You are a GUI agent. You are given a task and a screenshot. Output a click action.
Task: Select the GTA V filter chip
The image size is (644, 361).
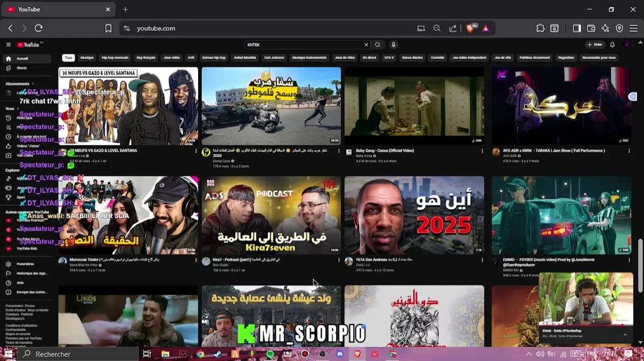pyautogui.click(x=389, y=58)
